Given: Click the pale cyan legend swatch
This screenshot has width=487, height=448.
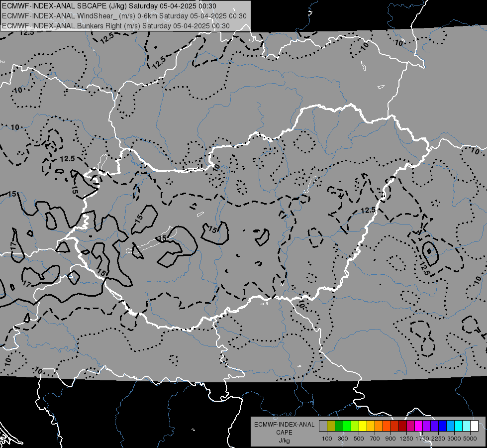Looking at the screenshot, I should pos(467,426).
